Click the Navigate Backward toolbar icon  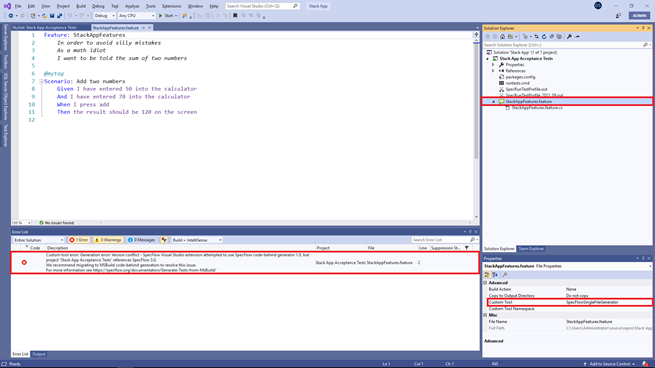[10, 16]
